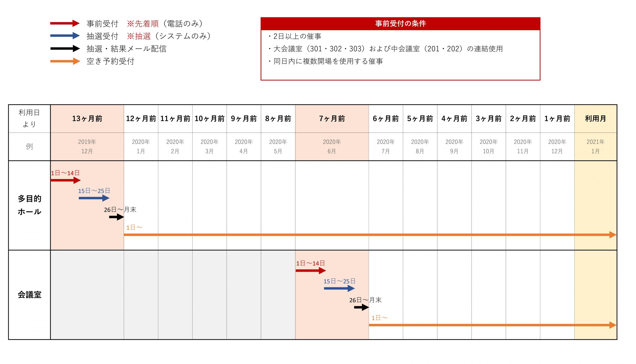This screenshot has width=636, height=364.
Task: Click the 会議室 row label
Action: point(30,295)
